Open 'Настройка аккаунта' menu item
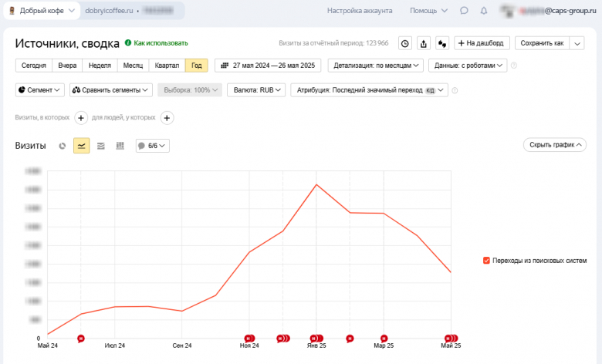 pos(360,11)
